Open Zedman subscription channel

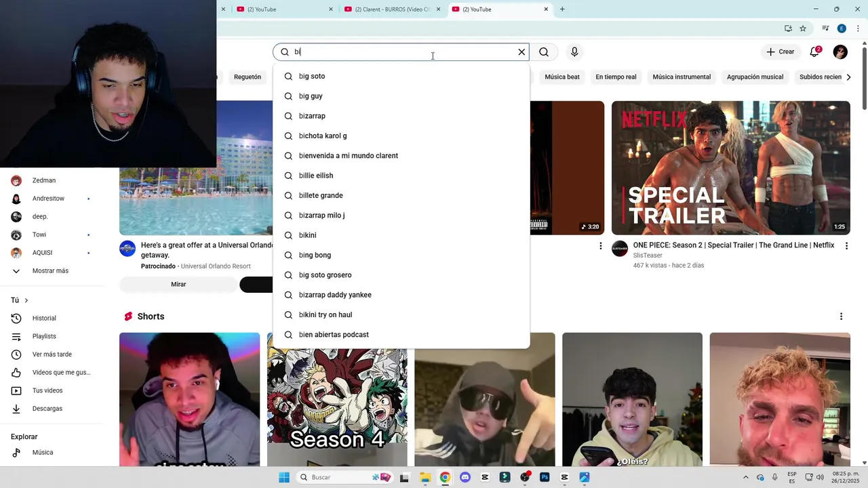(x=51, y=181)
